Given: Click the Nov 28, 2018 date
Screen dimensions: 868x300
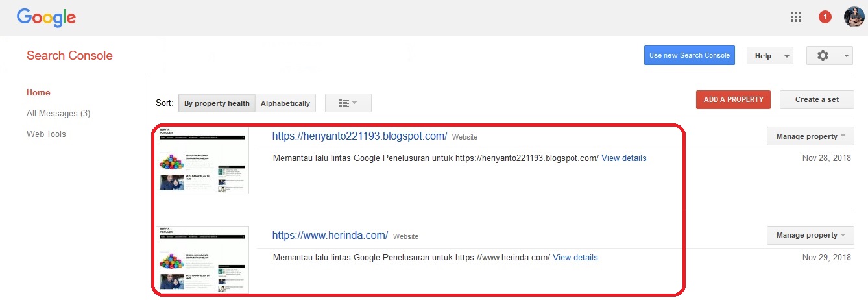Looking at the screenshot, I should point(826,158).
